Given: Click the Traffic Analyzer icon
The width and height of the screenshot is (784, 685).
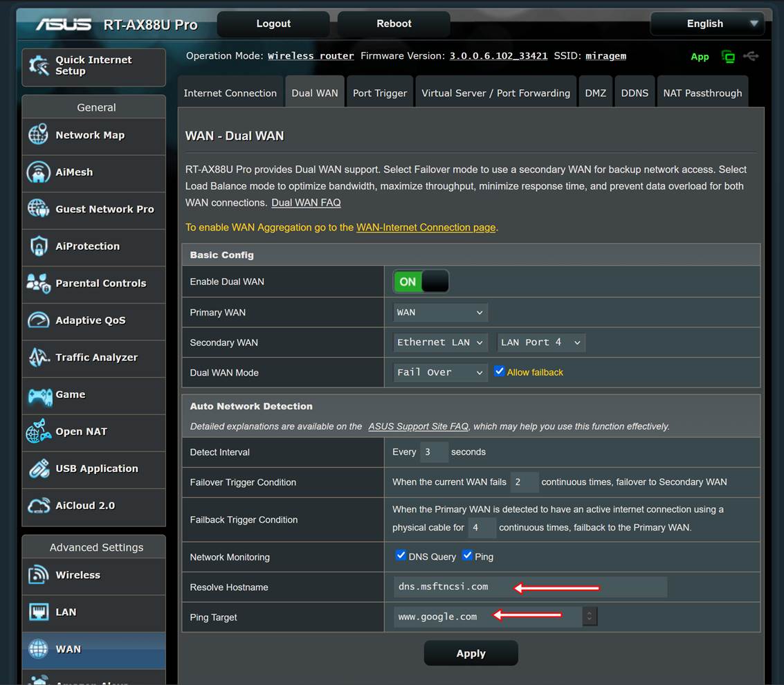Looking at the screenshot, I should [39, 358].
